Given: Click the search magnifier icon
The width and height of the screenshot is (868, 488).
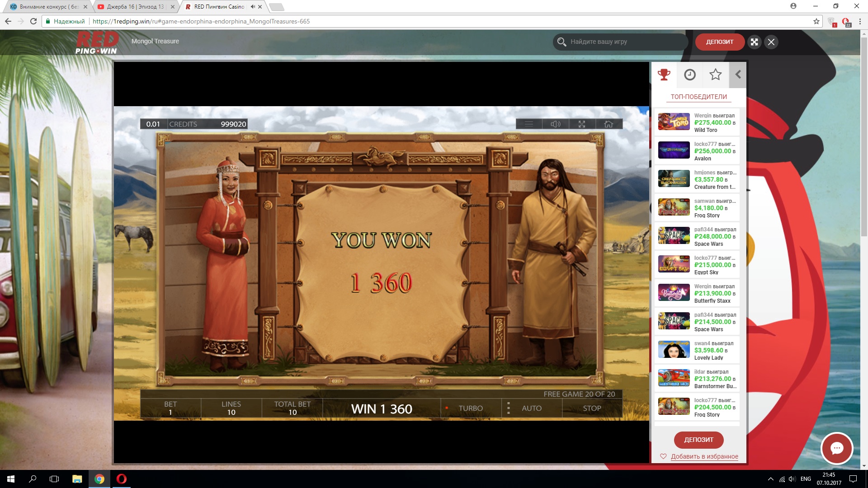Looking at the screenshot, I should [561, 42].
